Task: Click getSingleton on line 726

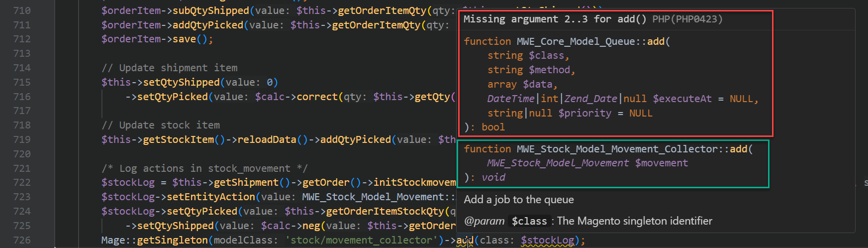Action: (x=172, y=240)
